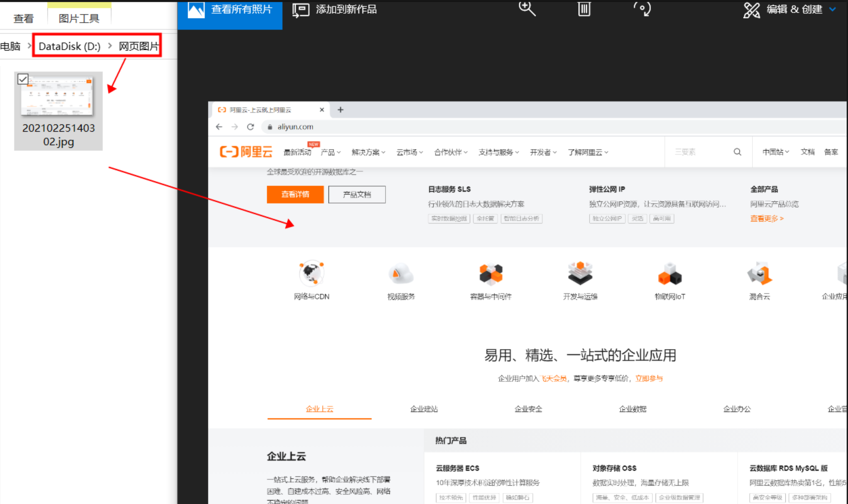Expand the 产品 dropdown menu
Viewport: 848px width, 504px height.
[x=330, y=153]
